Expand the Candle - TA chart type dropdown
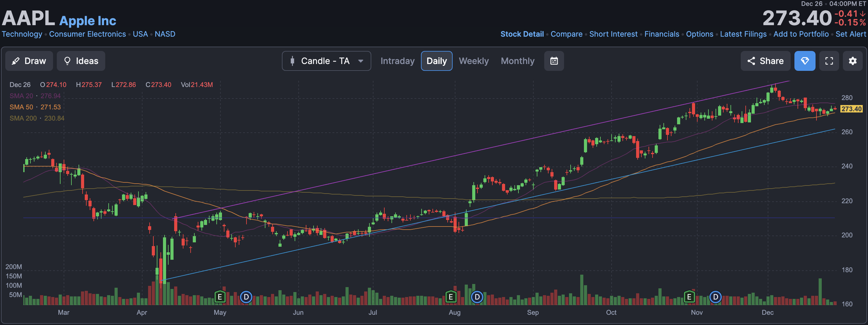 [326, 61]
